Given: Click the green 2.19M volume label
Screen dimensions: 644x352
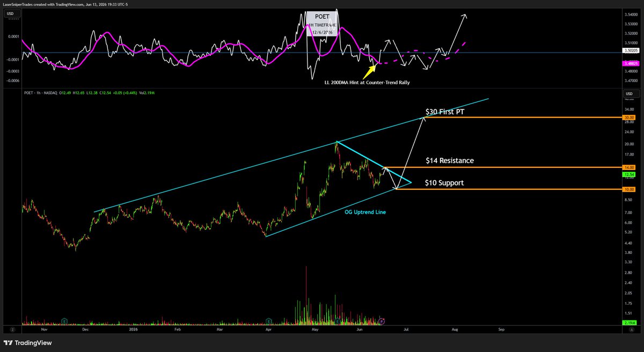Looking at the screenshot, I should click(x=630, y=322).
